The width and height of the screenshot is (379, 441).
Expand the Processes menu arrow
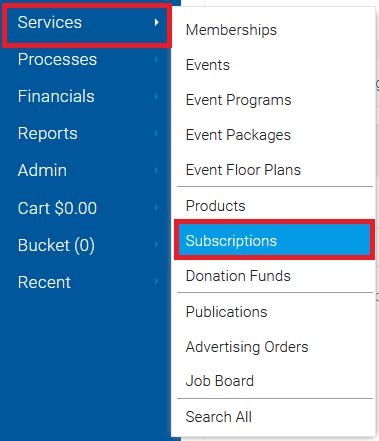(157, 60)
